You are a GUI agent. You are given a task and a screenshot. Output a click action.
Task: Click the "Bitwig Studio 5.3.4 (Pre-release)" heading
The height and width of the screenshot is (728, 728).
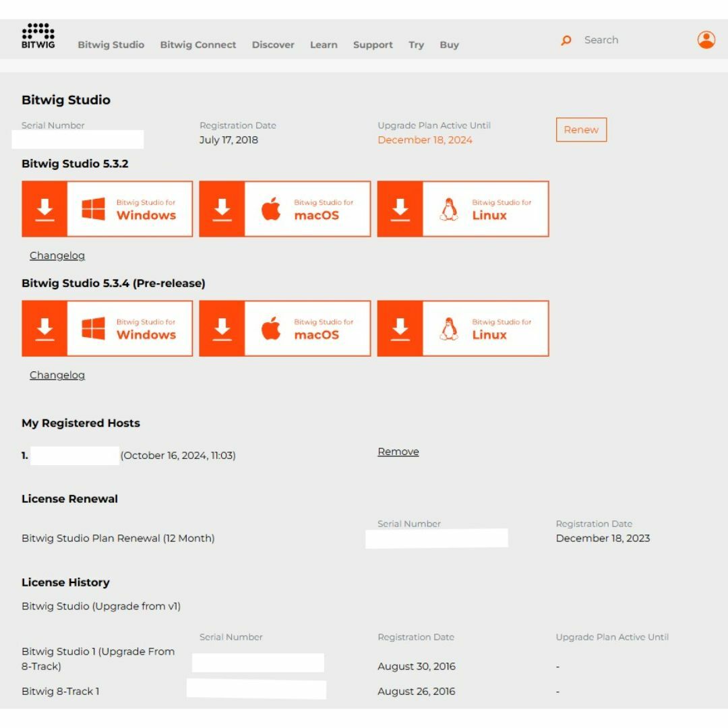(113, 283)
